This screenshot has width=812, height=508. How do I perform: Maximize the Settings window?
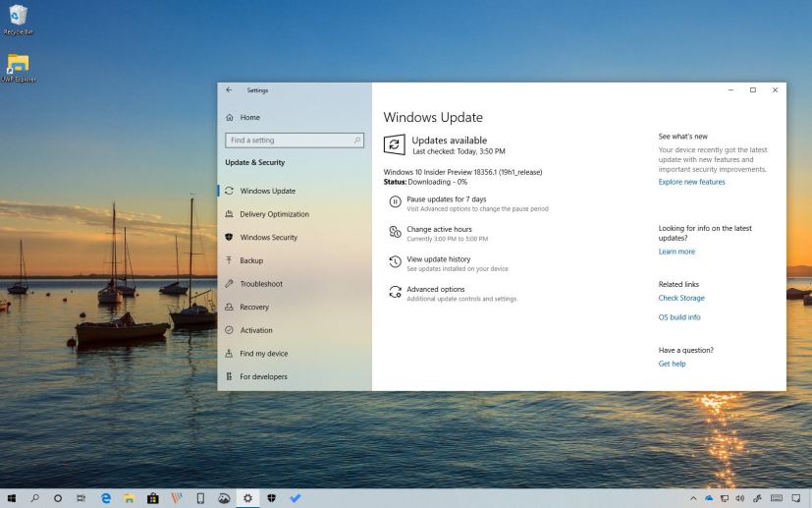tap(753, 90)
